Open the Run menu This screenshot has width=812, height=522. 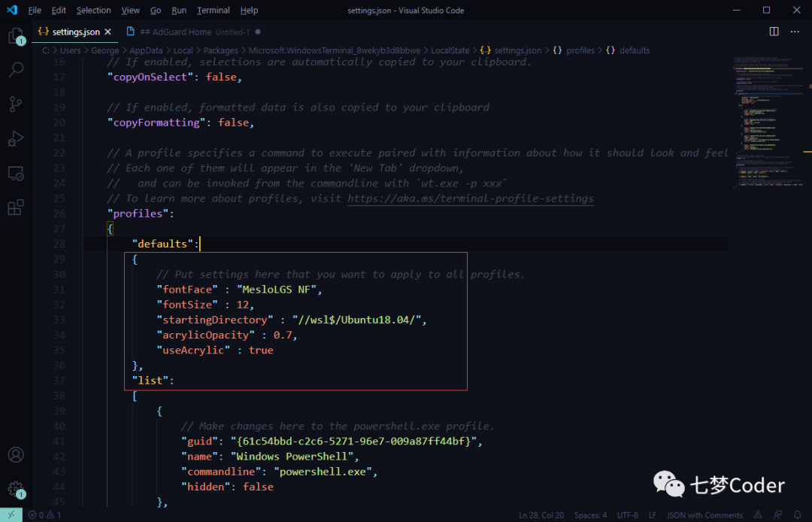tap(179, 11)
